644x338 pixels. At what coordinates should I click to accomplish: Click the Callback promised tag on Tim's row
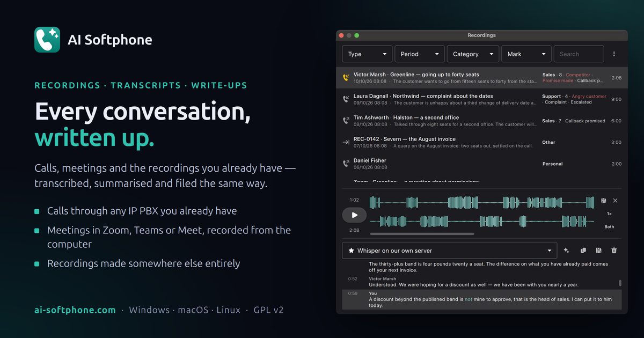[x=585, y=121]
